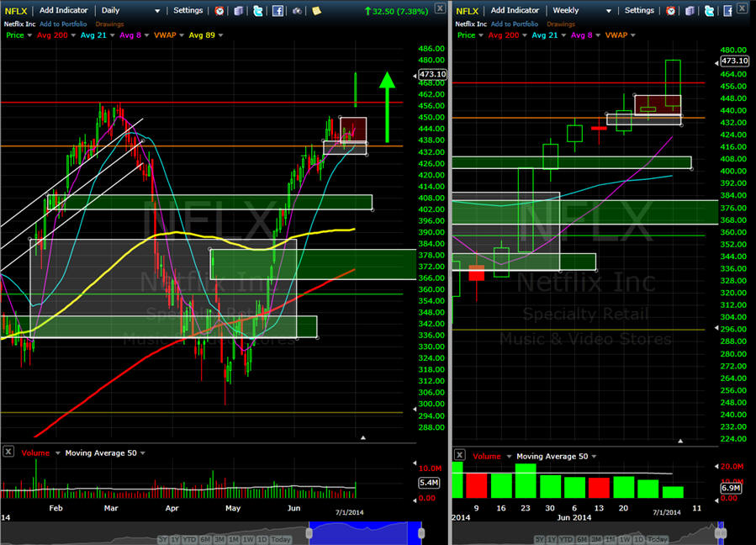Jump to Today in Daily chart
The height and width of the screenshot is (545, 756).
click(281, 539)
